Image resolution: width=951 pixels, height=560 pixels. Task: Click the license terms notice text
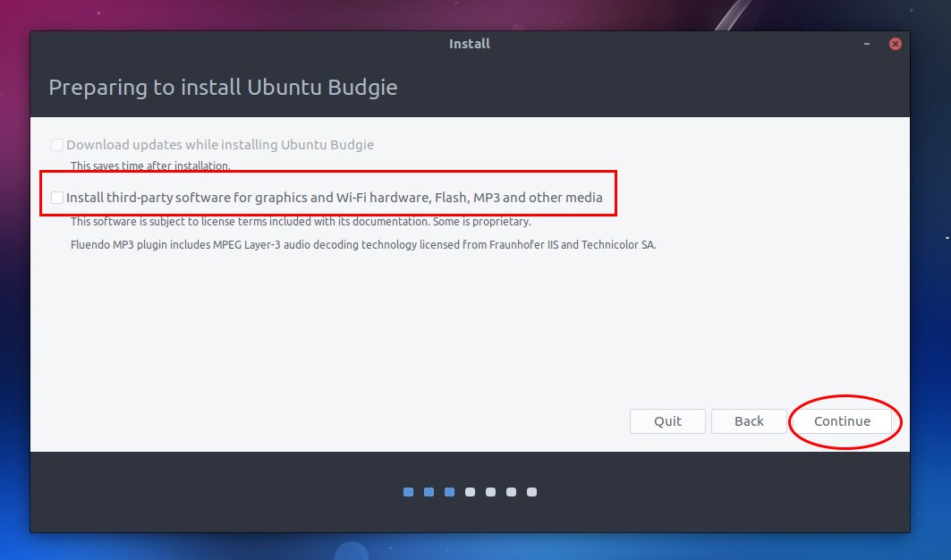click(301, 222)
